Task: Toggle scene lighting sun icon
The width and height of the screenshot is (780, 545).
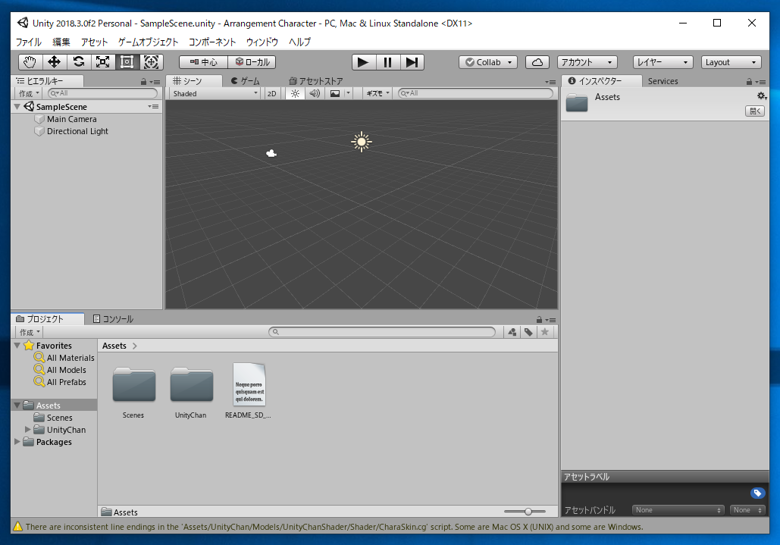Action: click(295, 93)
